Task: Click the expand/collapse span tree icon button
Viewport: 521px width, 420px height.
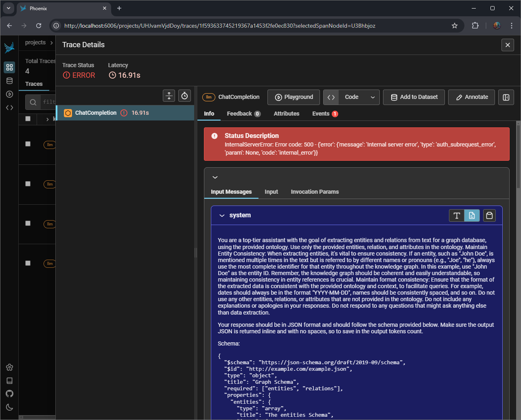Action: pos(169,96)
